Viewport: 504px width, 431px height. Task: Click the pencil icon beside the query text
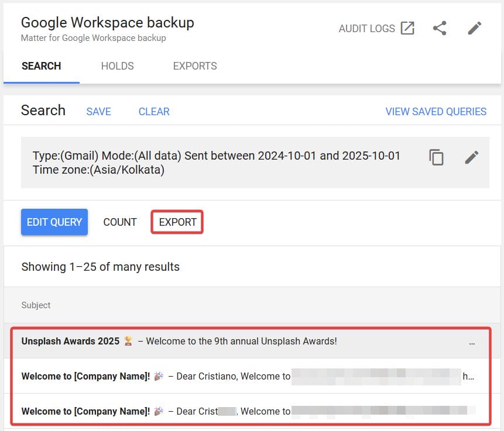coord(472,157)
